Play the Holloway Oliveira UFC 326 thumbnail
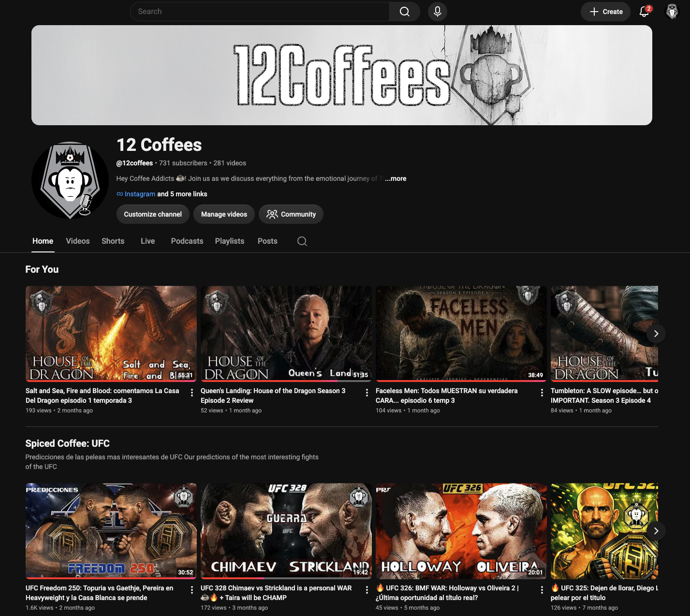690x616 pixels. pos(461,531)
